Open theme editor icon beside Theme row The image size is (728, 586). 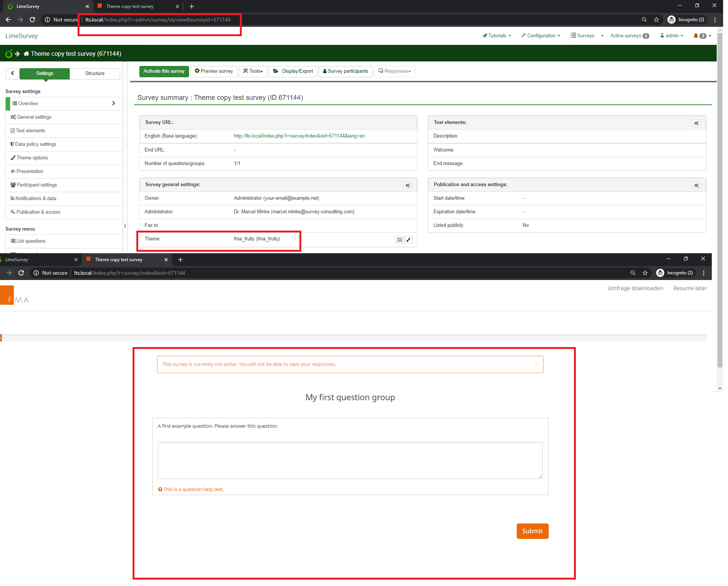click(400, 240)
